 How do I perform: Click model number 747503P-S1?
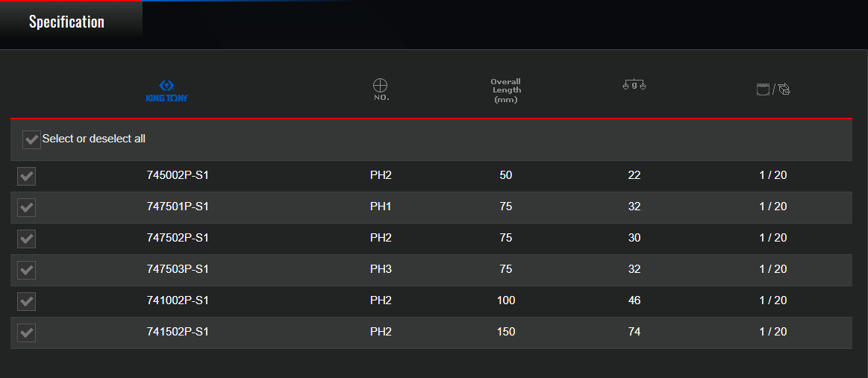[x=178, y=269]
